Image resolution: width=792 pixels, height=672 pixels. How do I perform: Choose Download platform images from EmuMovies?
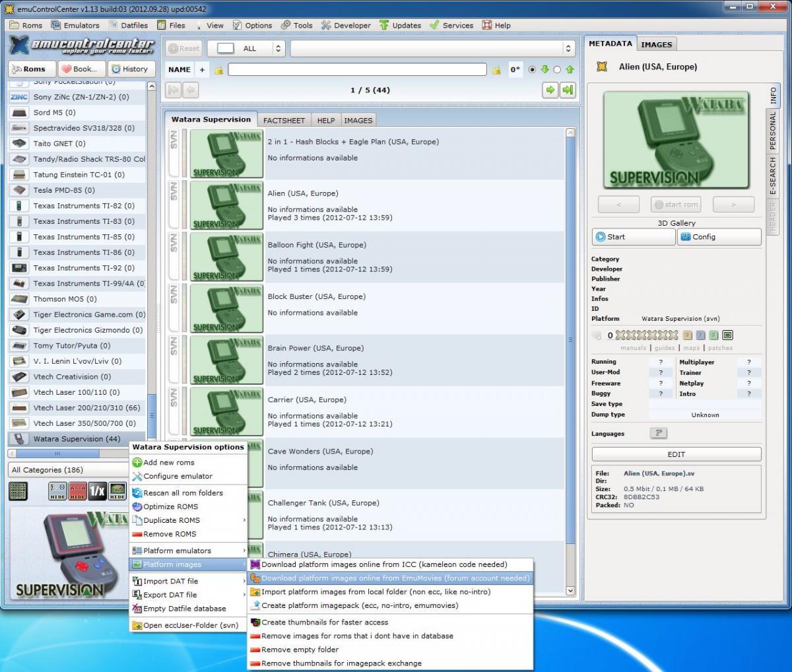point(395,578)
